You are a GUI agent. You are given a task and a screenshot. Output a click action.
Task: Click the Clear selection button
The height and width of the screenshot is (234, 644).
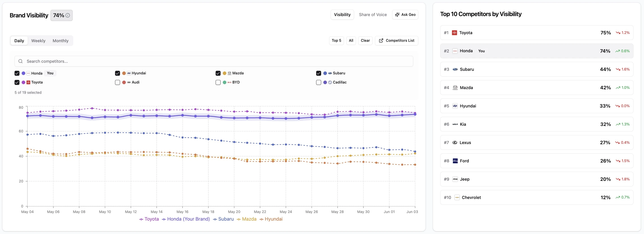[365, 40]
